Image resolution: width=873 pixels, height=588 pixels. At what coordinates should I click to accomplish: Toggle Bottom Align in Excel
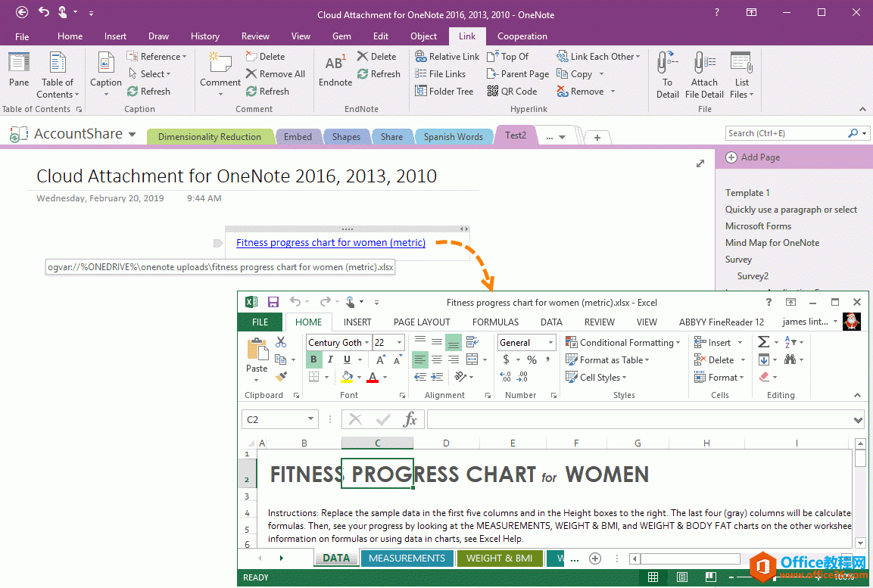coord(454,342)
